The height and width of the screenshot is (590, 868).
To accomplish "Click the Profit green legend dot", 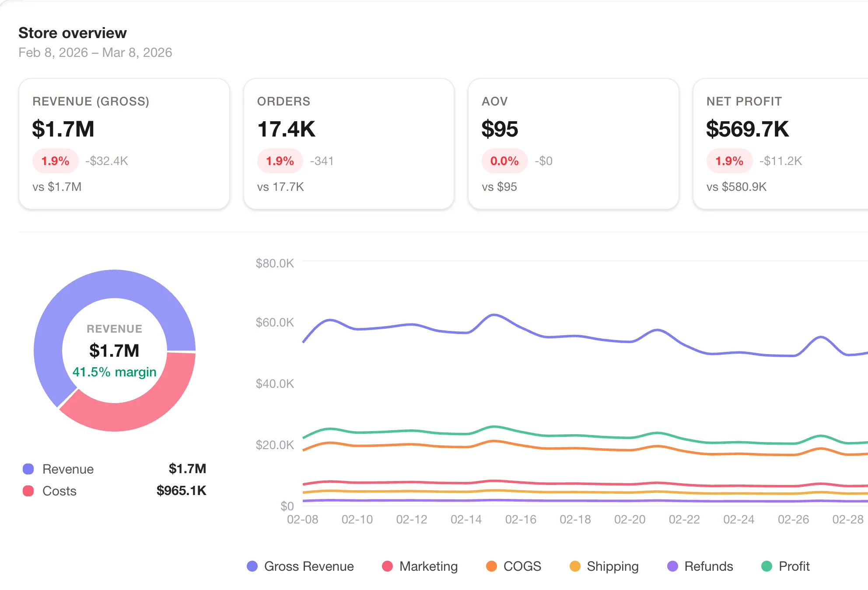I will click(766, 566).
